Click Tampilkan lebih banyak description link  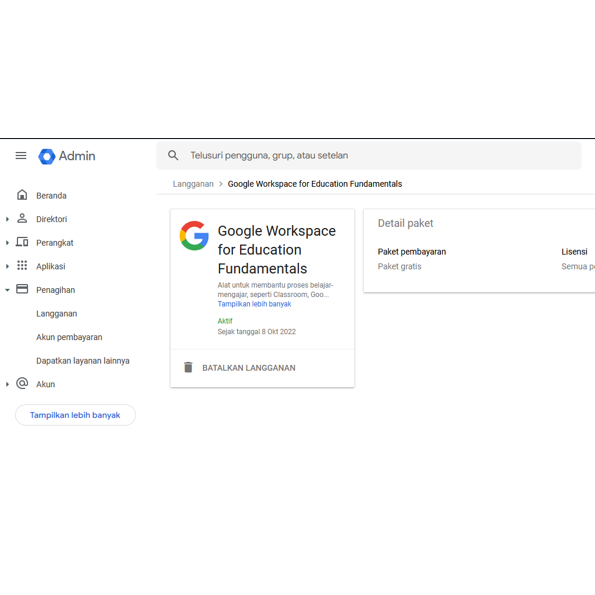pos(254,304)
